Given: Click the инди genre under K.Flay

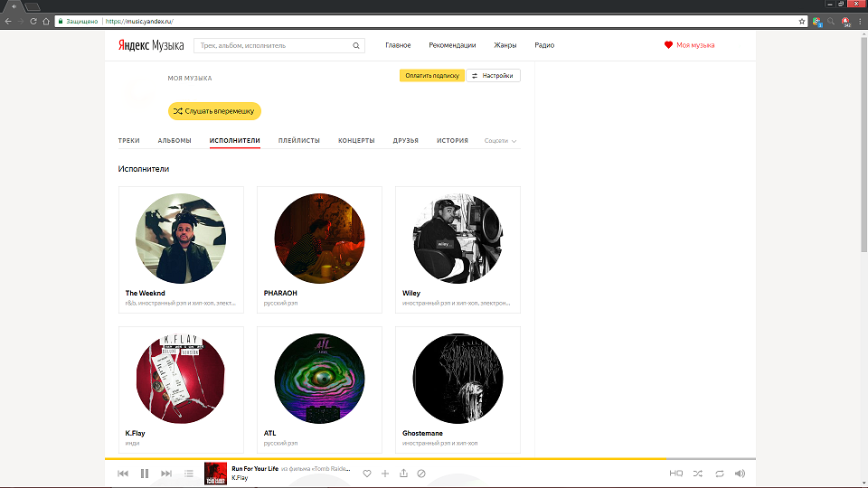Looking at the screenshot, I should click(132, 443).
